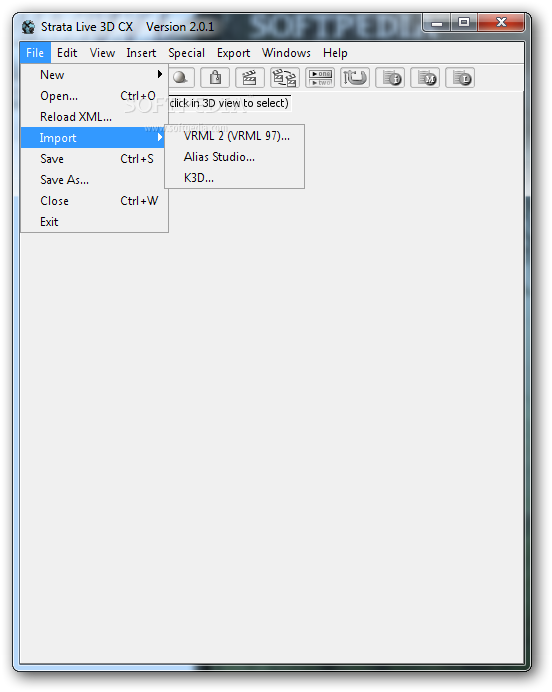Choose Exit from the File menu

(x=94, y=222)
